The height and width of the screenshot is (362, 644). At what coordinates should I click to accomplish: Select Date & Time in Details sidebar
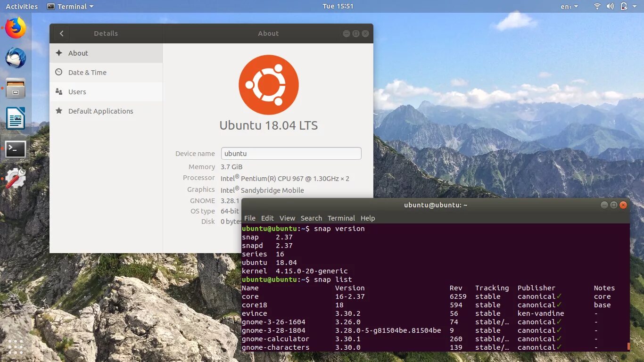(106, 73)
